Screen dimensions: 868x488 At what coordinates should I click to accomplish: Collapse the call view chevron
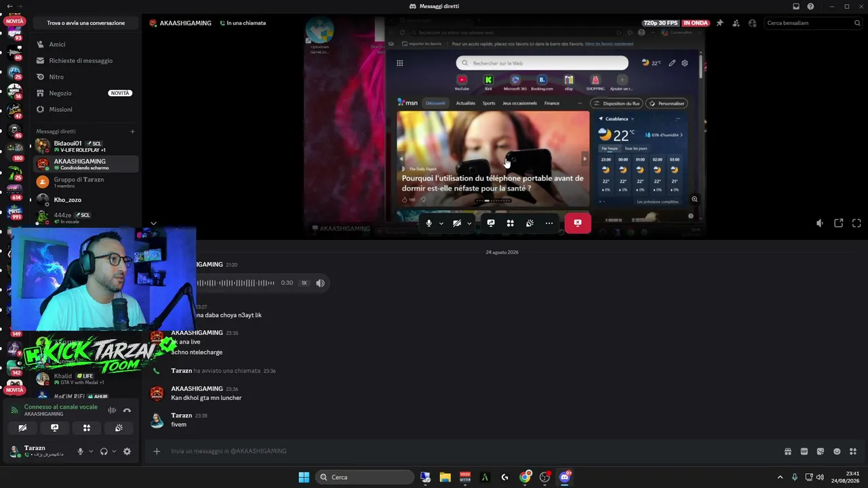coord(153,223)
